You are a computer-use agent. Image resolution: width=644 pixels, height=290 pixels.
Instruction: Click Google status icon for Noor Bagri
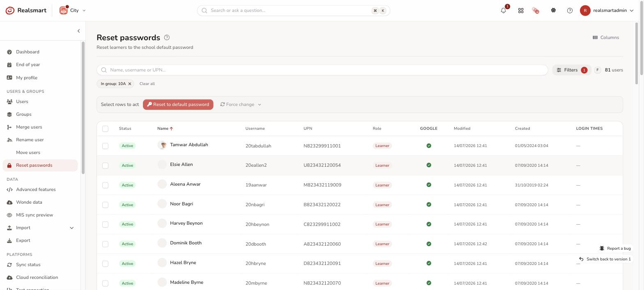coord(429,205)
